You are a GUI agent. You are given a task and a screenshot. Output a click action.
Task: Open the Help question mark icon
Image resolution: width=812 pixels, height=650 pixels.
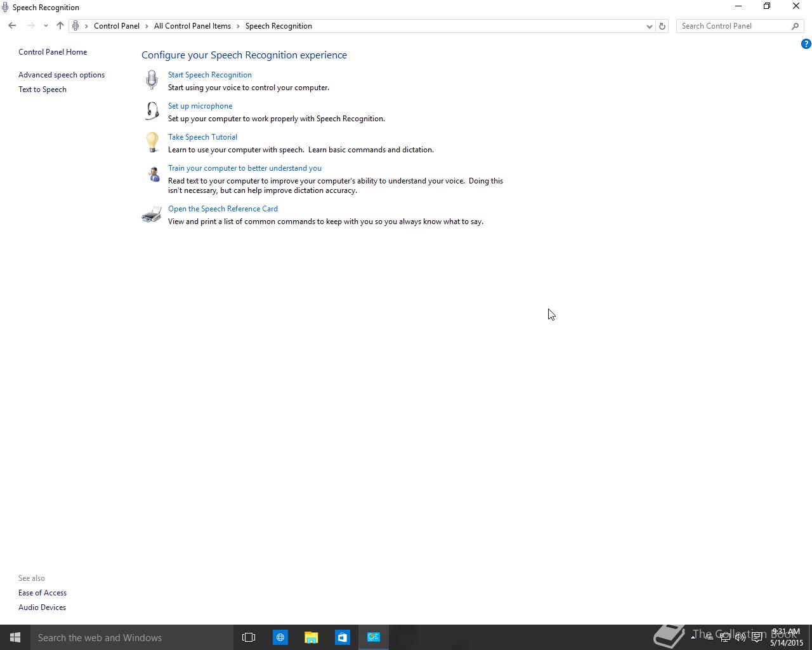point(806,44)
